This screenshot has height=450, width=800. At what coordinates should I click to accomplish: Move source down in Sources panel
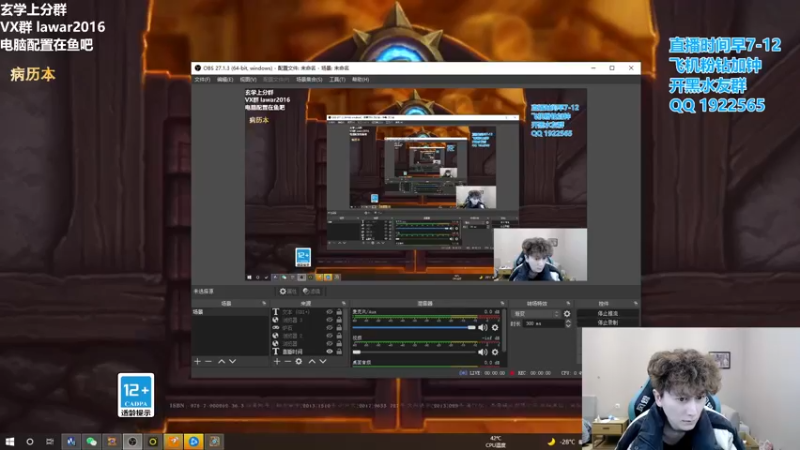[323, 361]
